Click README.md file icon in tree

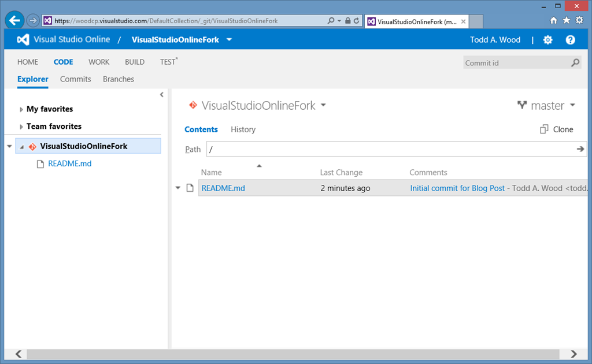40,164
